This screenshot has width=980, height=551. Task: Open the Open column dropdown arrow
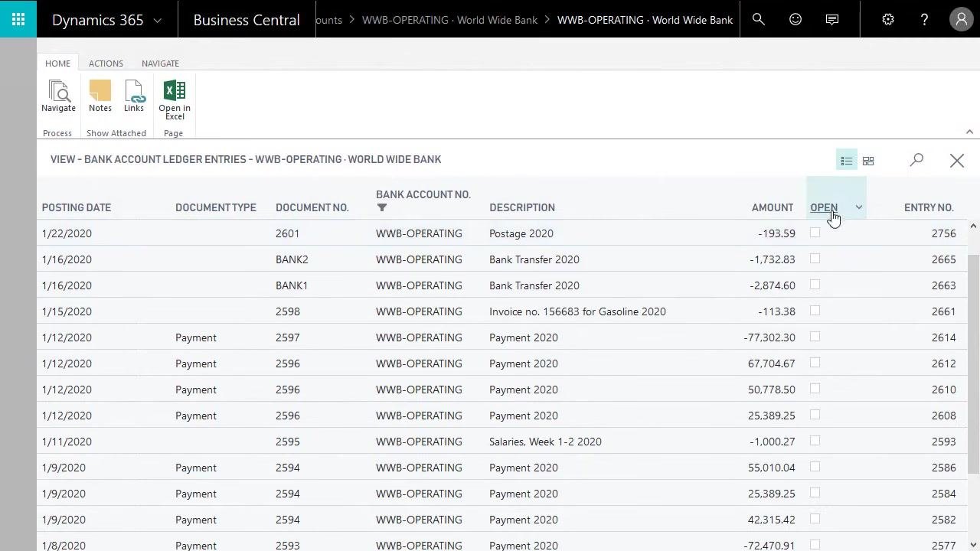[x=859, y=207]
